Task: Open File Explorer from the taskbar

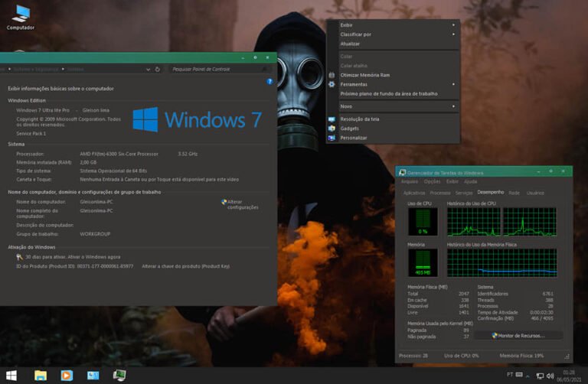Action: (x=41, y=376)
